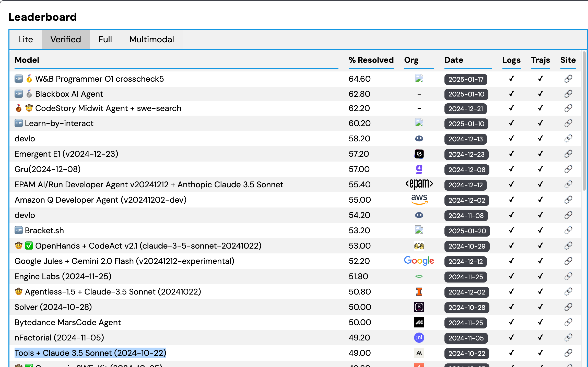Click the % Resolved column header

371,60
